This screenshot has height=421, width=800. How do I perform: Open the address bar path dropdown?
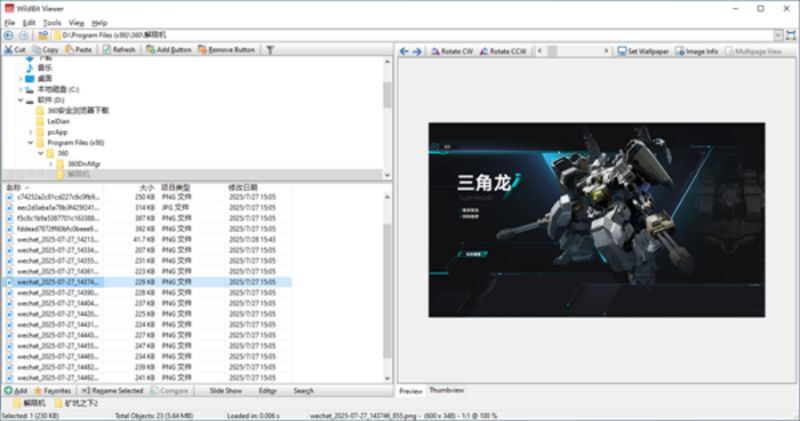[x=778, y=35]
